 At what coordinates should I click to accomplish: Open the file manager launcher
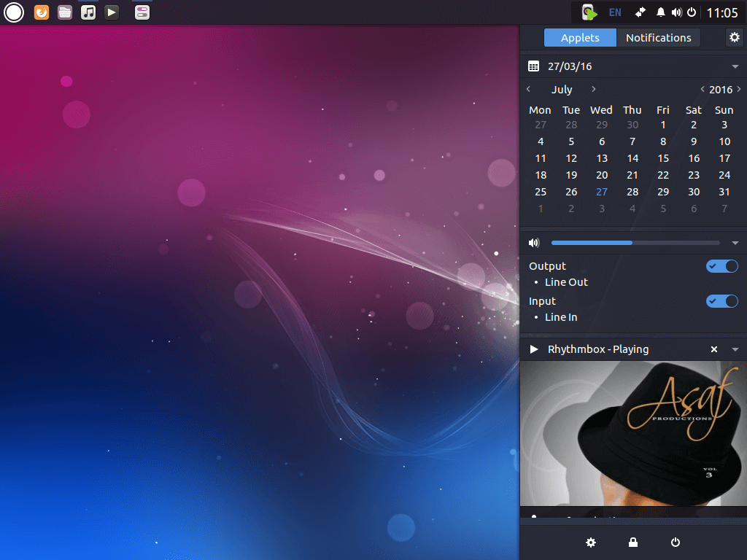coord(65,12)
